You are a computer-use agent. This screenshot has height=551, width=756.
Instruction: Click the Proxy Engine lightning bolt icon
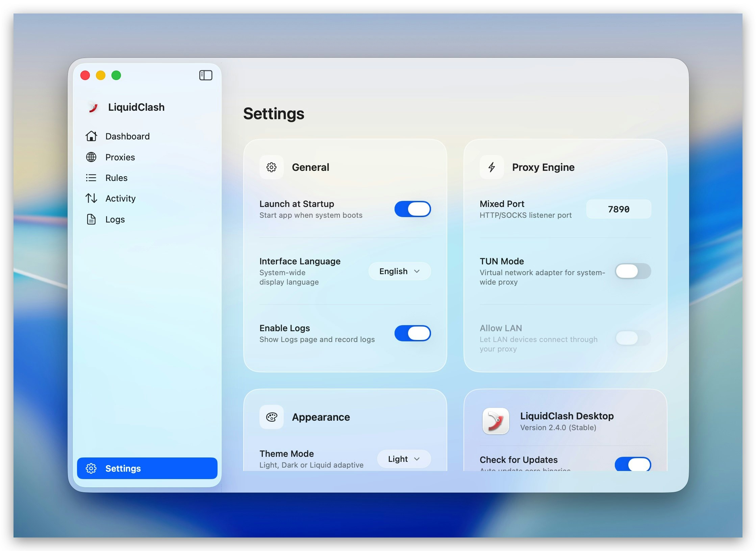(x=492, y=167)
